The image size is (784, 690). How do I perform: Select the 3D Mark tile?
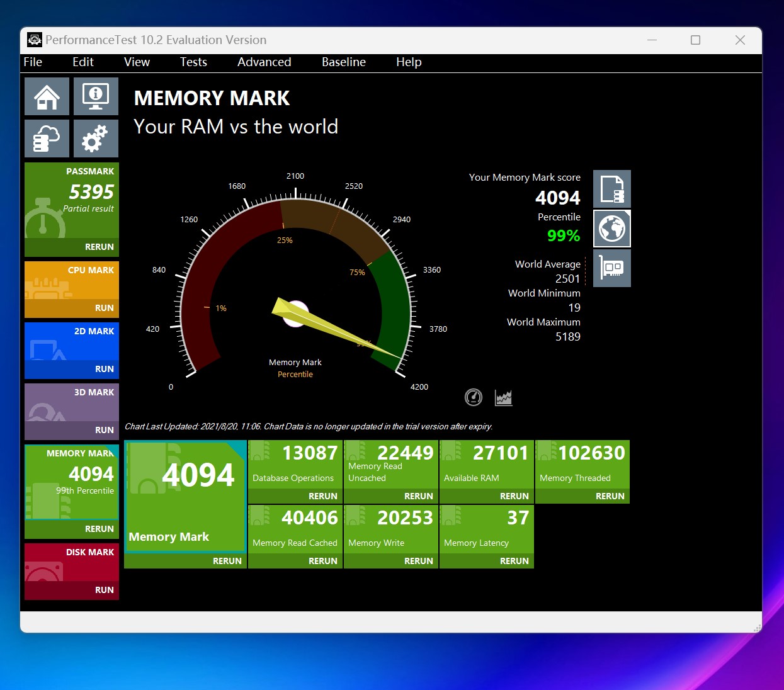pos(72,404)
